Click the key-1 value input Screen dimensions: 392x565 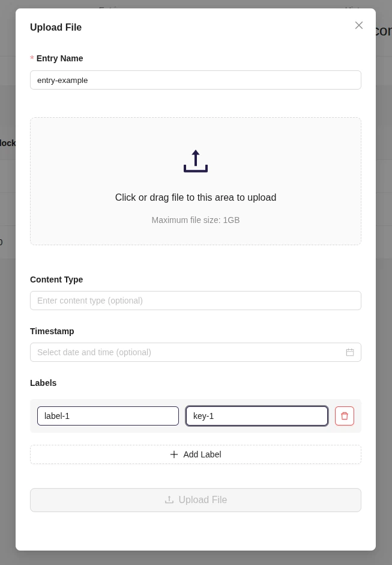tap(257, 416)
